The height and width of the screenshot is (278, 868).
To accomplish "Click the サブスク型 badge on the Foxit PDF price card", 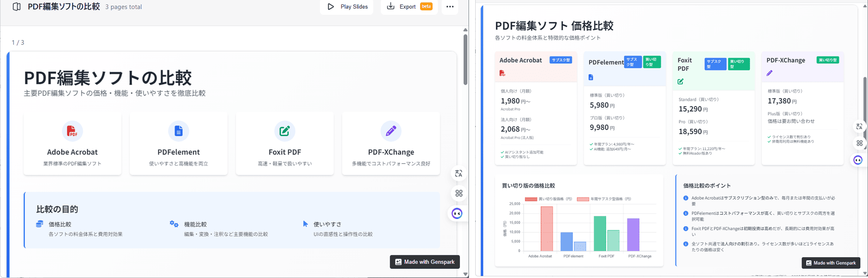I will (x=715, y=64).
